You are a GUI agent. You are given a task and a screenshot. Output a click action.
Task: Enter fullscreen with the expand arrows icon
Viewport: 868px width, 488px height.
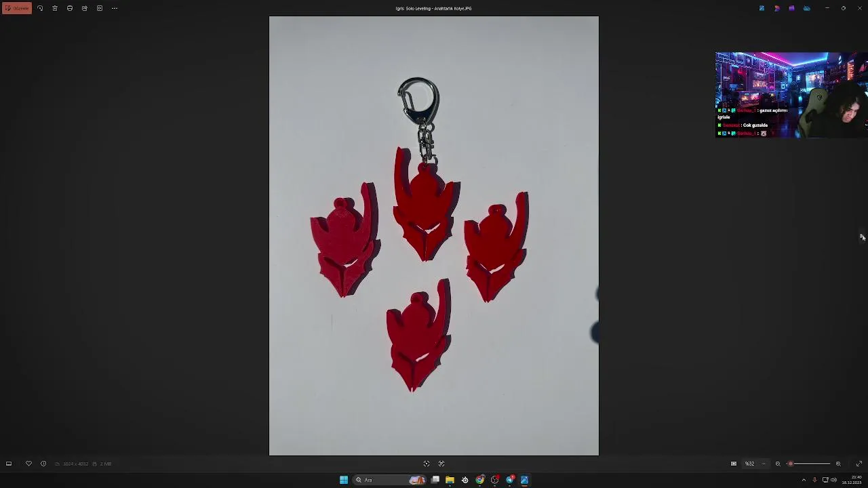(x=859, y=464)
